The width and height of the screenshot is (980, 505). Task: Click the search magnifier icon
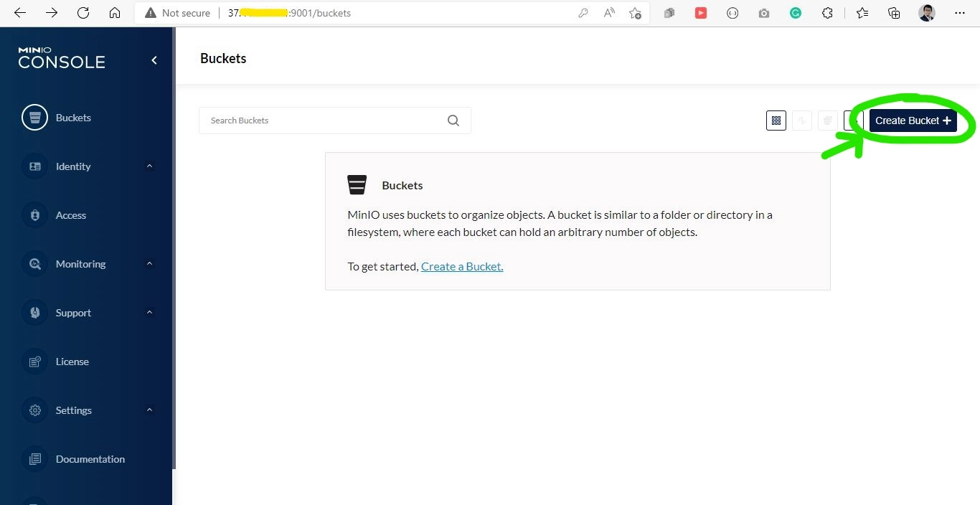pos(453,121)
